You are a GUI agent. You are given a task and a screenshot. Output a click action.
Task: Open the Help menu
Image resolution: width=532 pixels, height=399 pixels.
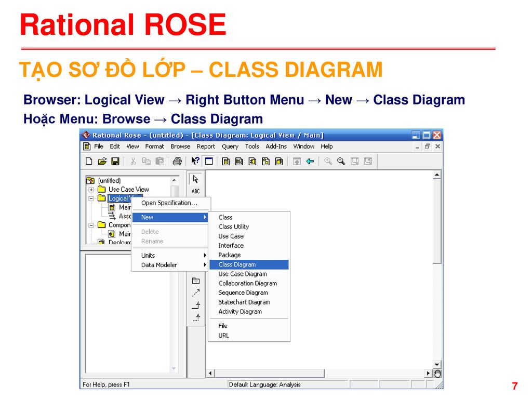click(x=327, y=147)
